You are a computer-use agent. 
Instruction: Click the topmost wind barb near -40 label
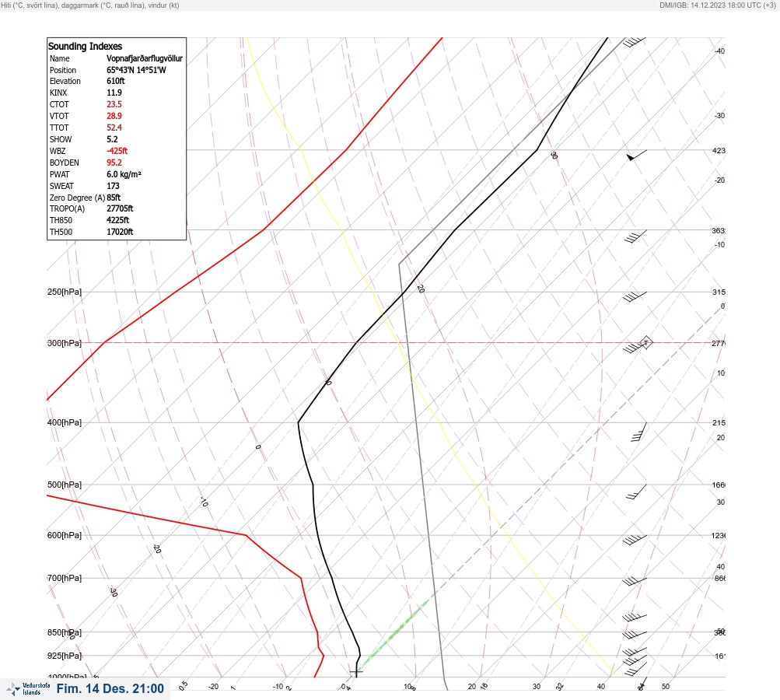pyautogui.click(x=635, y=42)
